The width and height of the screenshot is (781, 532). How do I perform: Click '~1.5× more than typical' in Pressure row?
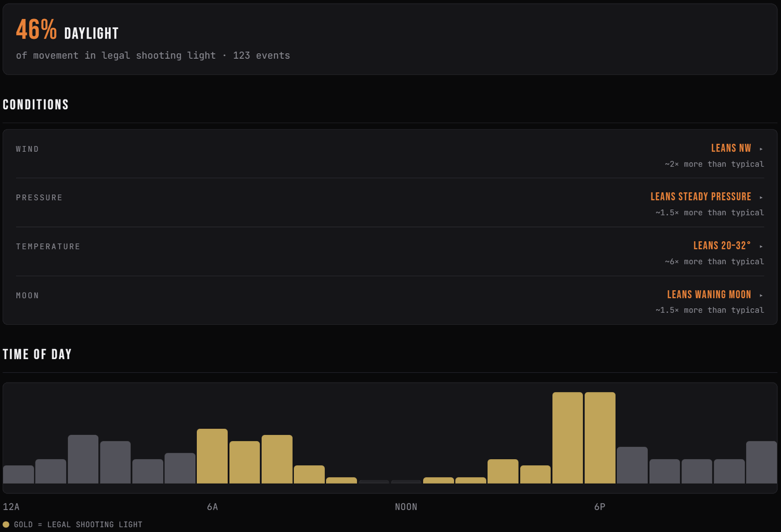710,212
